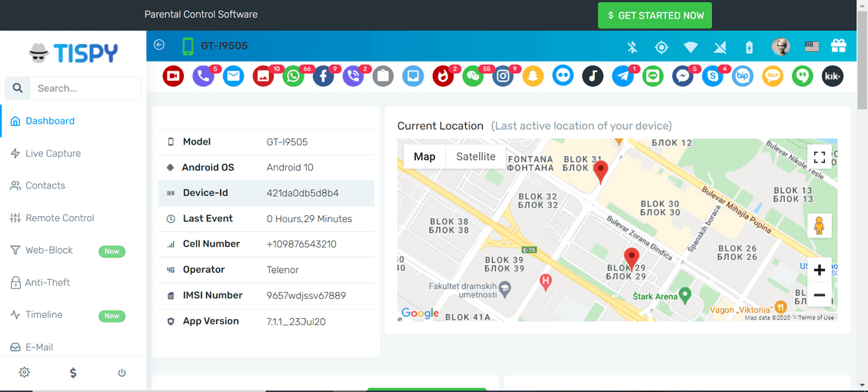
Task: Zoom out on the map
Action: [820, 294]
